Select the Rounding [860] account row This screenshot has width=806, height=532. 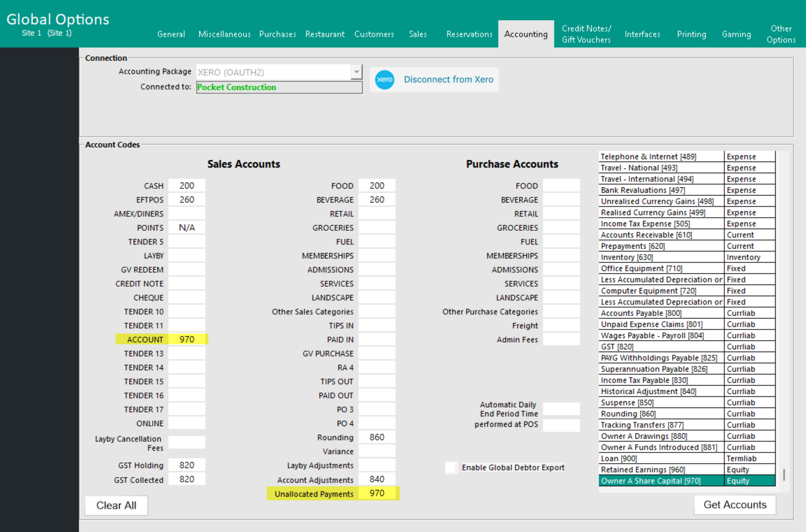point(661,414)
